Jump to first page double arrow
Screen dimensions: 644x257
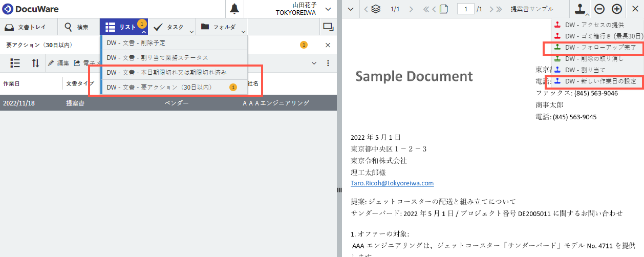coord(426,9)
